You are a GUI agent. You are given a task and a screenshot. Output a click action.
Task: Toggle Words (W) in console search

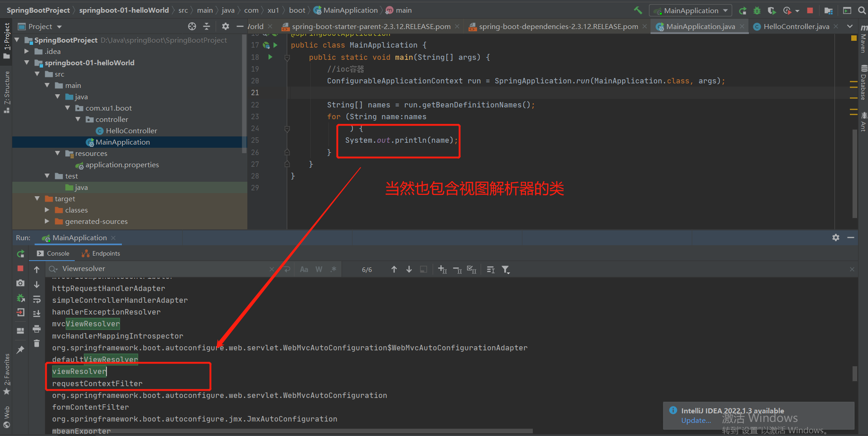(x=319, y=269)
